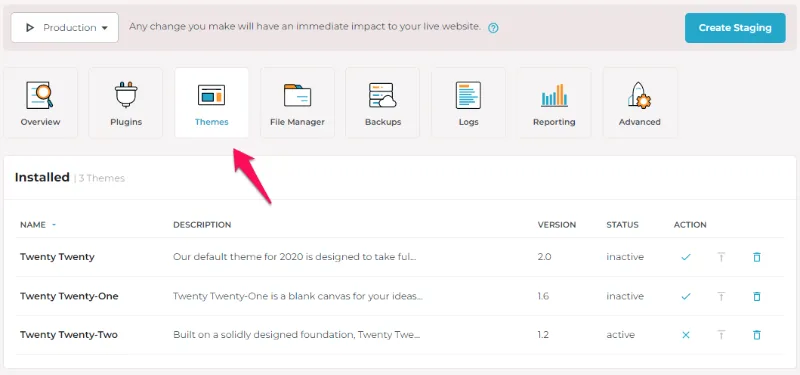
Task: Open the Advanced rocket icon
Action: 639,95
